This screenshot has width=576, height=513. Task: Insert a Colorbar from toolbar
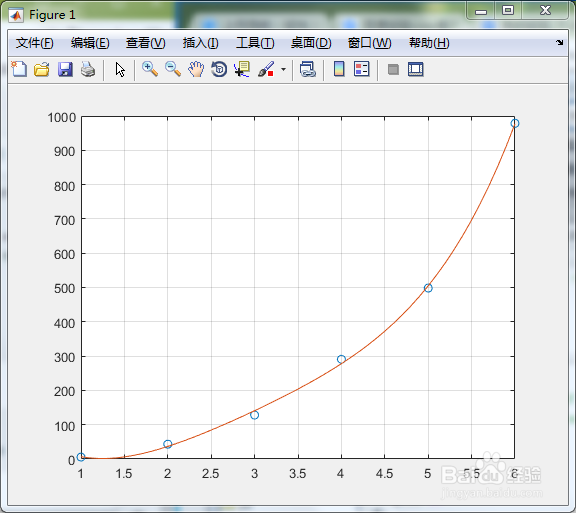pyautogui.click(x=339, y=69)
